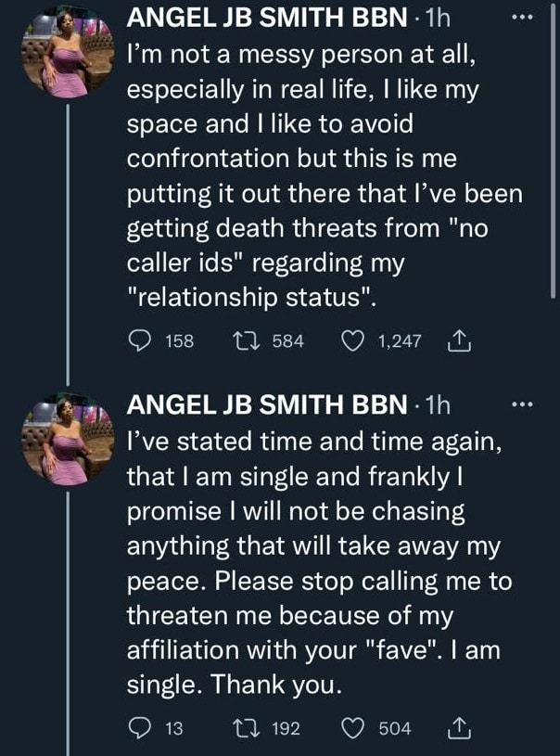This screenshot has height=756, width=560.
Task: Reply to the second tweet with 13 replies
Action: [141, 728]
